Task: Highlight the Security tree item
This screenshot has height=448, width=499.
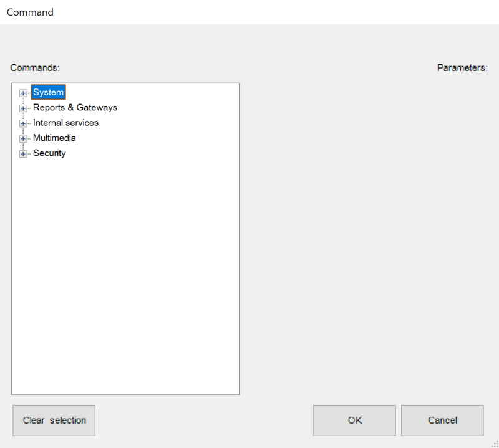Action: tap(49, 153)
